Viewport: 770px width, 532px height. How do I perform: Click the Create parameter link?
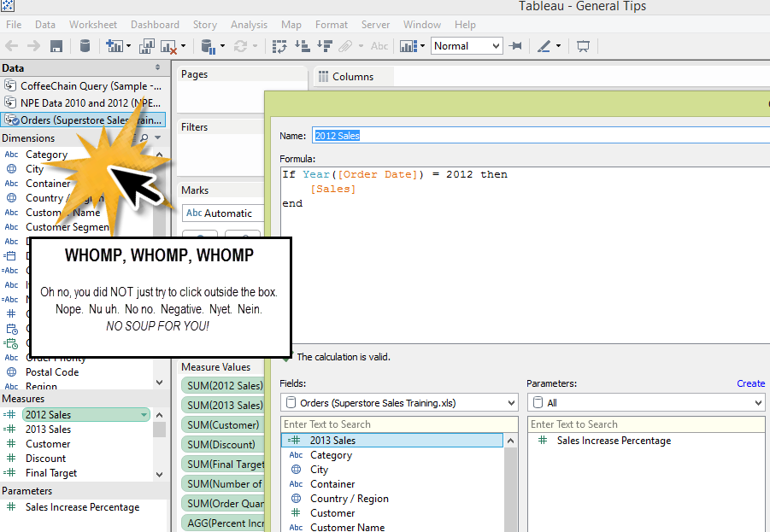coord(750,383)
